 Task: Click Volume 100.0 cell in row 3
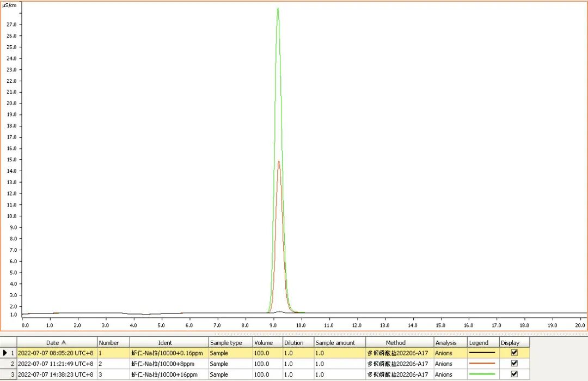(268, 374)
